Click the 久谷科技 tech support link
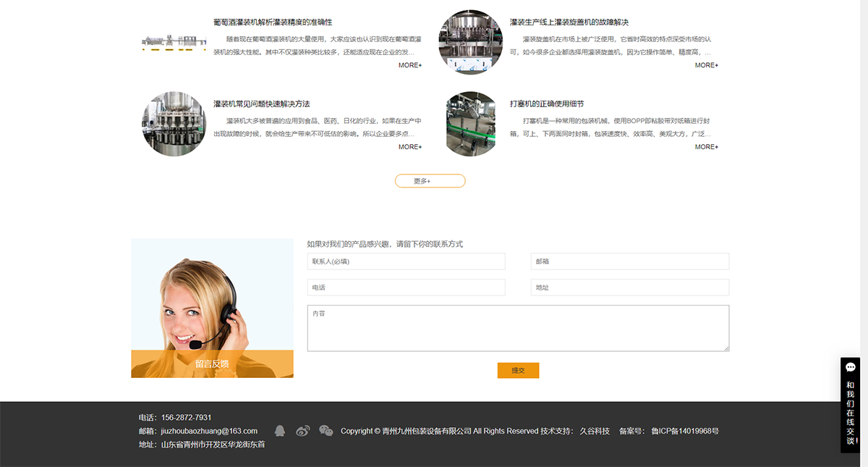 pyautogui.click(x=595, y=431)
